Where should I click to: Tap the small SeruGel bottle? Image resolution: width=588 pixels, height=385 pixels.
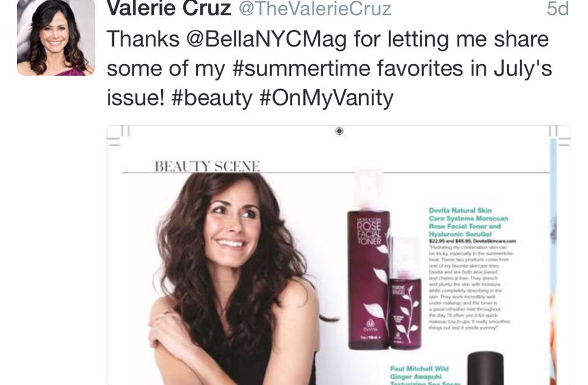tap(405, 294)
